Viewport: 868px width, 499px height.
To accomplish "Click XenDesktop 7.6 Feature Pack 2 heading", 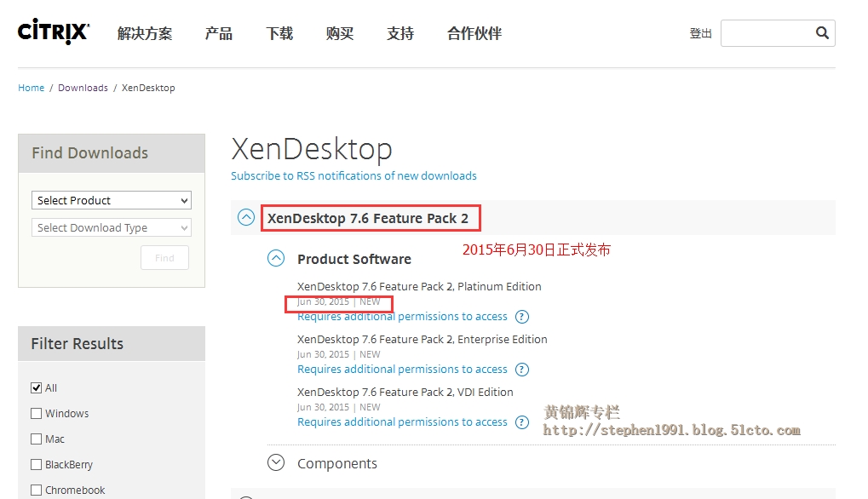I will [x=368, y=219].
